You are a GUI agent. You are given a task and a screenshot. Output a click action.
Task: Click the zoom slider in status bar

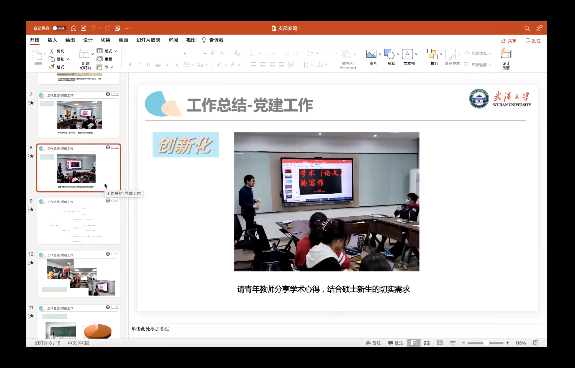pyautogui.click(x=486, y=343)
